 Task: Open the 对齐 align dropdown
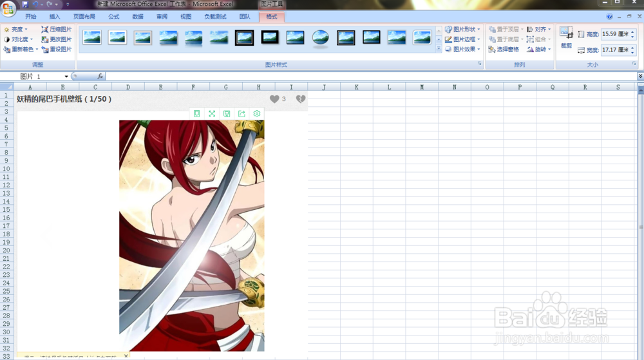tap(539, 30)
